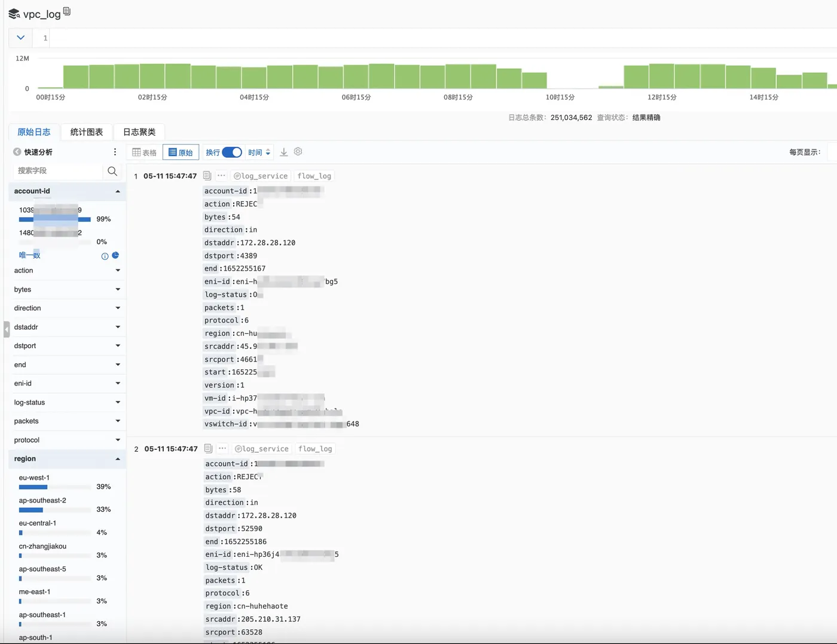Click the @log_service tag of entry 2
Viewport: 837px width, 644px height.
(x=262, y=449)
